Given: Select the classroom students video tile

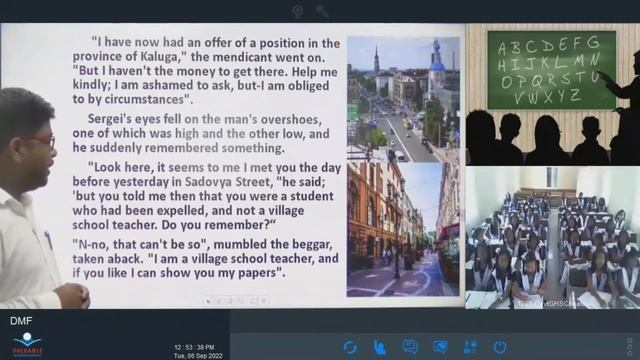Looking at the screenshot, I should pos(553,237).
